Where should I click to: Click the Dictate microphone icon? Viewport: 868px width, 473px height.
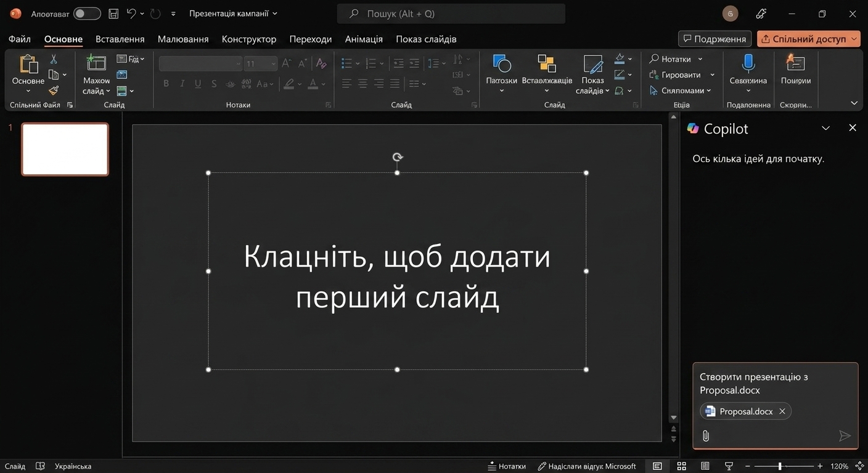coord(748,63)
